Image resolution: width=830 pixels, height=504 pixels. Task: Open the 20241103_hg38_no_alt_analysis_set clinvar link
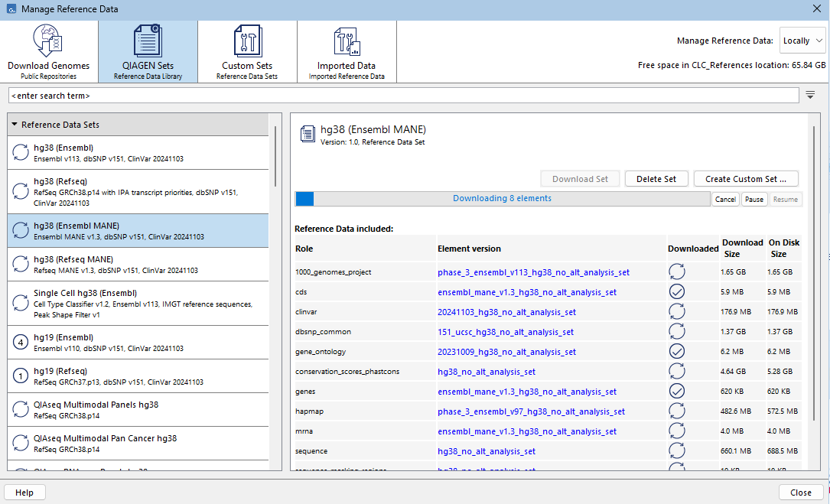pyautogui.click(x=506, y=312)
